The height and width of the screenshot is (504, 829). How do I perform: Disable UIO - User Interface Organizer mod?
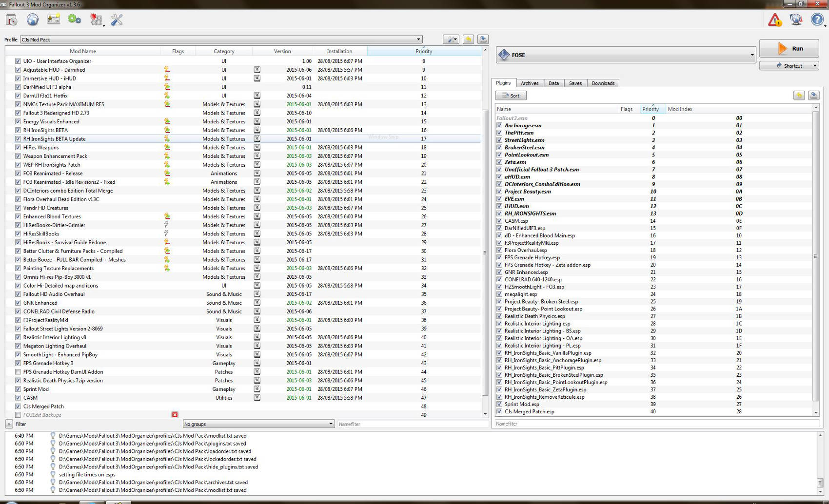[18, 61]
